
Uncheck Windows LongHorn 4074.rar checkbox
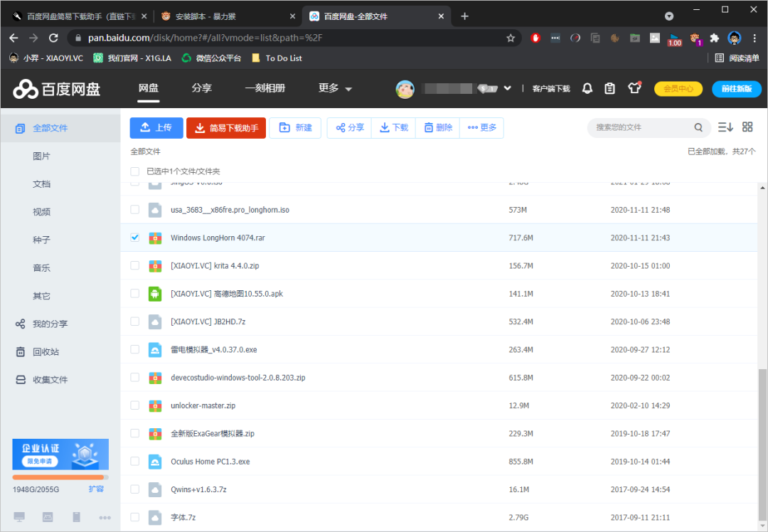coord(135,238)
